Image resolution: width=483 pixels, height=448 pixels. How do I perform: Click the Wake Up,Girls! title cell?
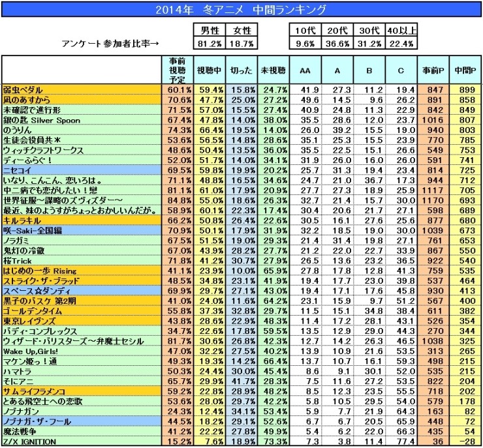pos(82,351)
